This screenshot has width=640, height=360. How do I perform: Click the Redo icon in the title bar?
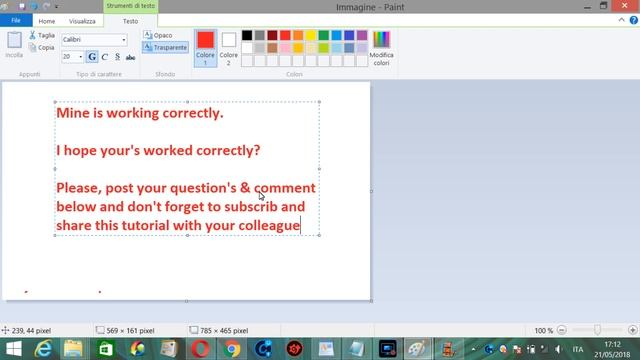[x=46, y=7]
